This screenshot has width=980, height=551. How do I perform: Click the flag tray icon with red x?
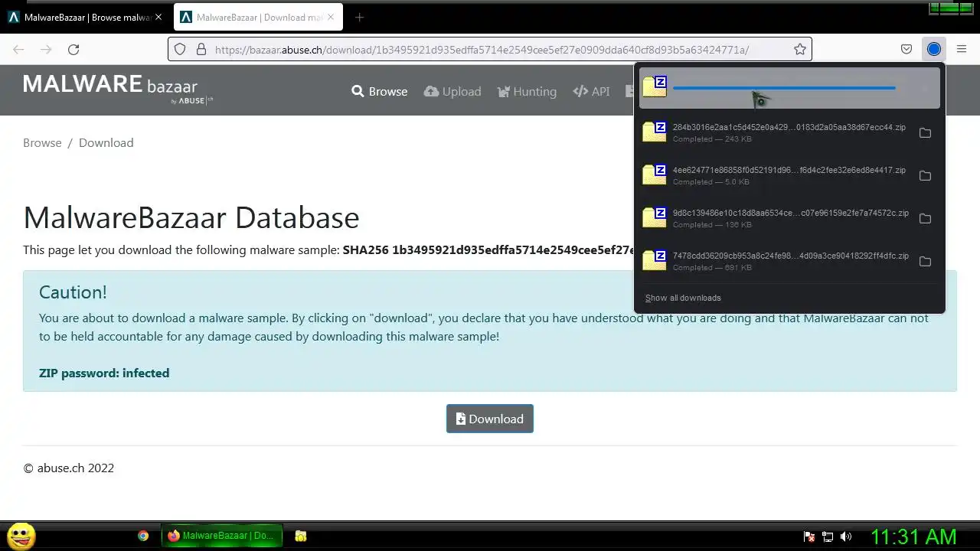click(x=808, y=536)
